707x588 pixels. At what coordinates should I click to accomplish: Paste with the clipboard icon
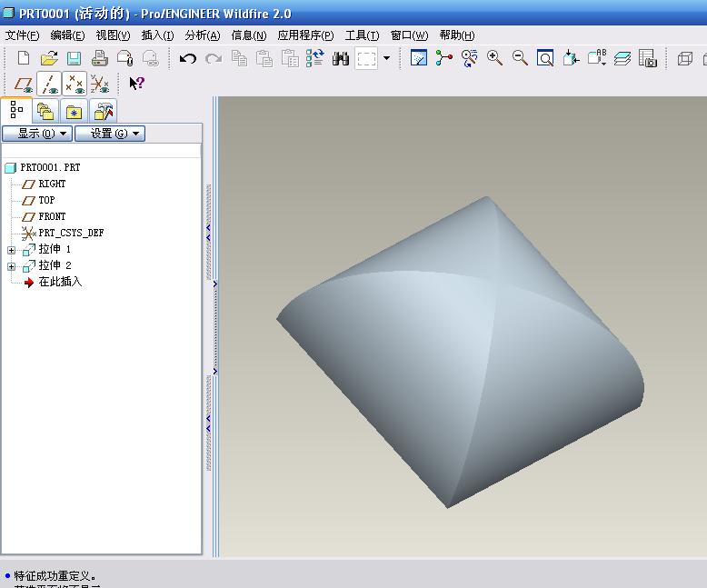[264, 59]
